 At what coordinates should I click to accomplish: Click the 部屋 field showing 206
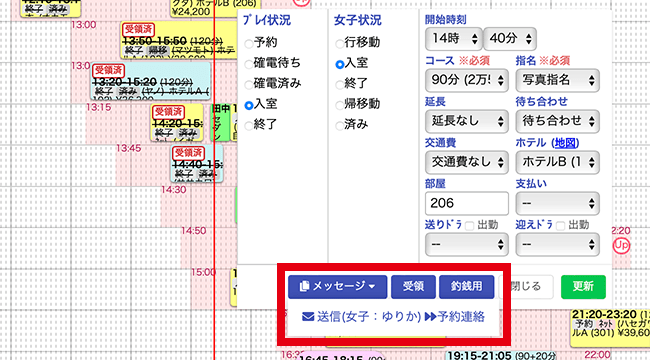click(x=467, y=203)
